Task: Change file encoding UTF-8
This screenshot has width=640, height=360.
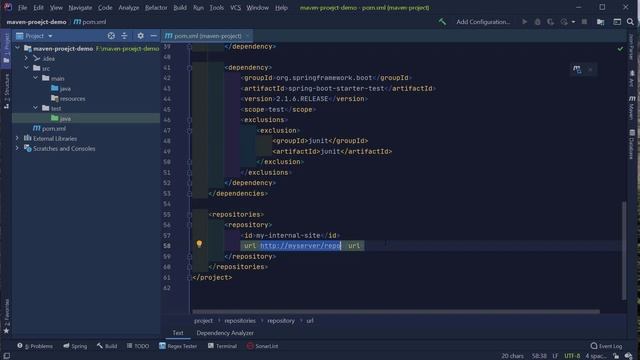Action: [571, 356]
